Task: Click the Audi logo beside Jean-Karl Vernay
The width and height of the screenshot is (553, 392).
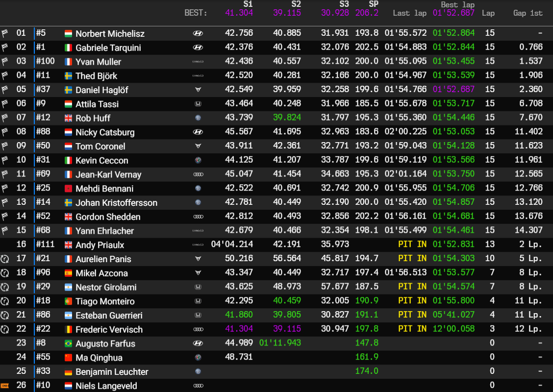Action: pyautogui.click(x=198, y=174)
